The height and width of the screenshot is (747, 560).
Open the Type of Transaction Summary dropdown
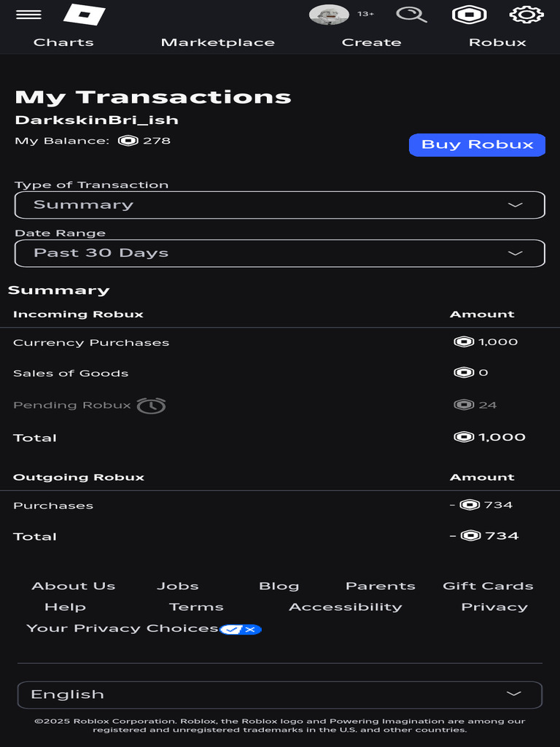(280, 205)
